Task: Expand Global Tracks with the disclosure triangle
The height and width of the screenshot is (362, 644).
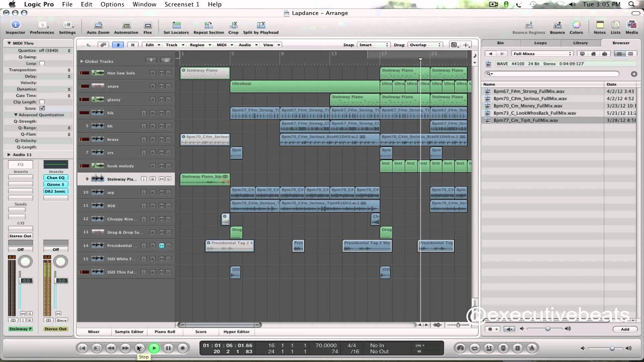Action: click(82, 61)
